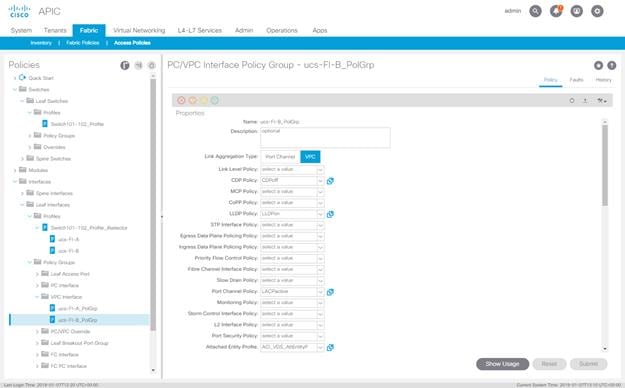
Task: Switch to the Faults tab
Action: [x=576, y=80]
